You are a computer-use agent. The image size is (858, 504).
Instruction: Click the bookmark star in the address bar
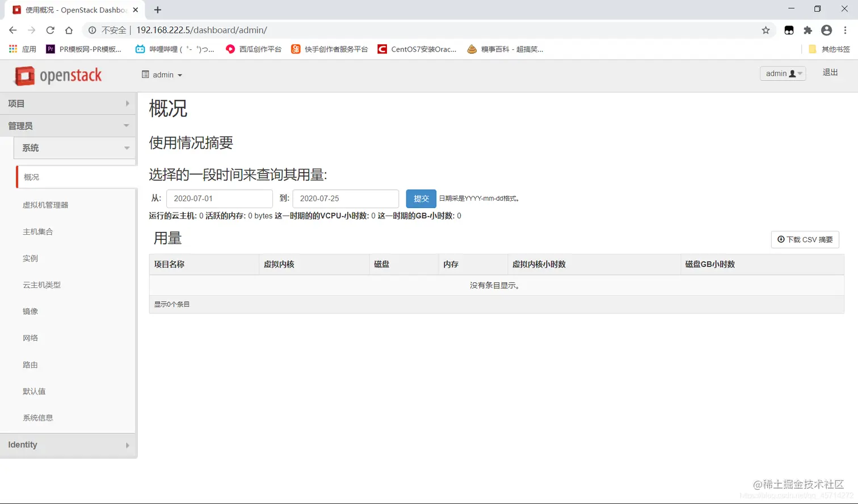point(766,30)
